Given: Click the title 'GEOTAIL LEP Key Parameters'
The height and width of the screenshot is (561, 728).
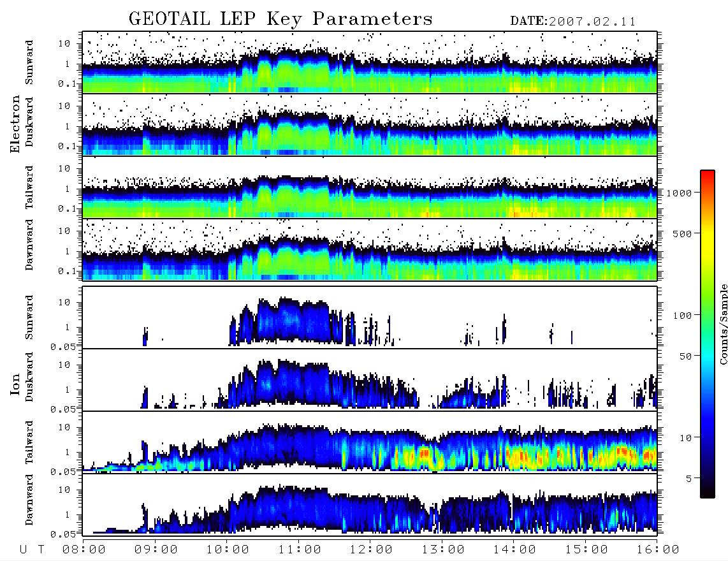Looking at the screenshot, I should point(280,19).
